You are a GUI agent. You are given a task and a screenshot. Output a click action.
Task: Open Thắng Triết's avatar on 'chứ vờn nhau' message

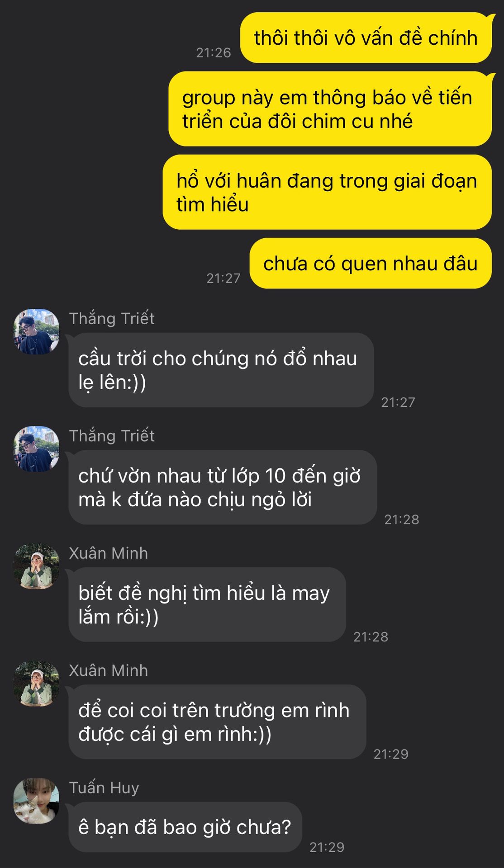tap(36, 449)
